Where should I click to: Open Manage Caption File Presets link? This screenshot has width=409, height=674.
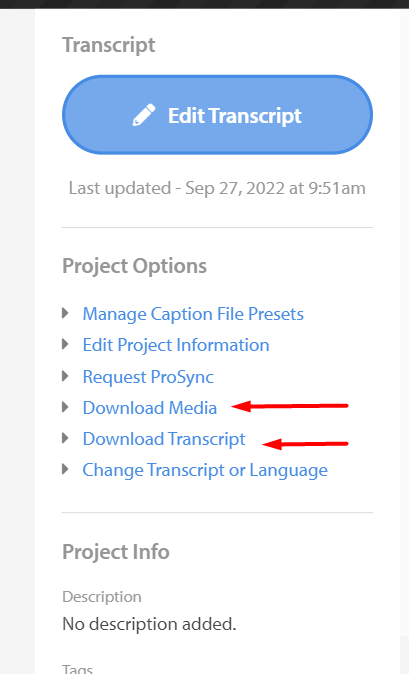coord(193,314)
